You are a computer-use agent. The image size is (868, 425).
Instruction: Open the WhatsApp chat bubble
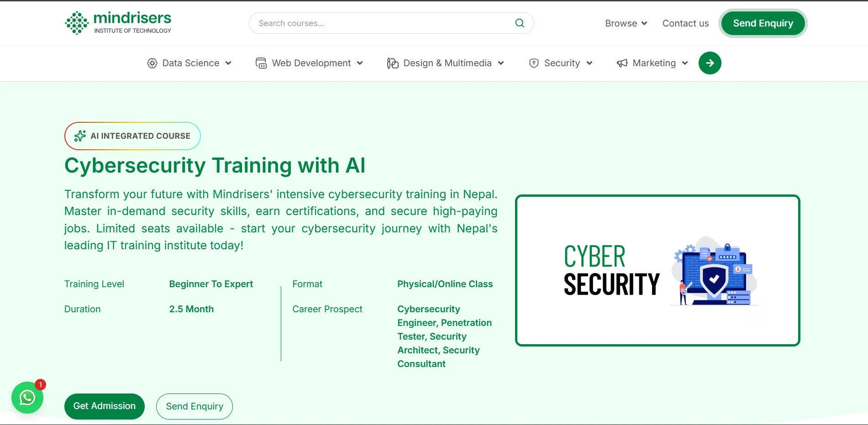pos(27,398)
